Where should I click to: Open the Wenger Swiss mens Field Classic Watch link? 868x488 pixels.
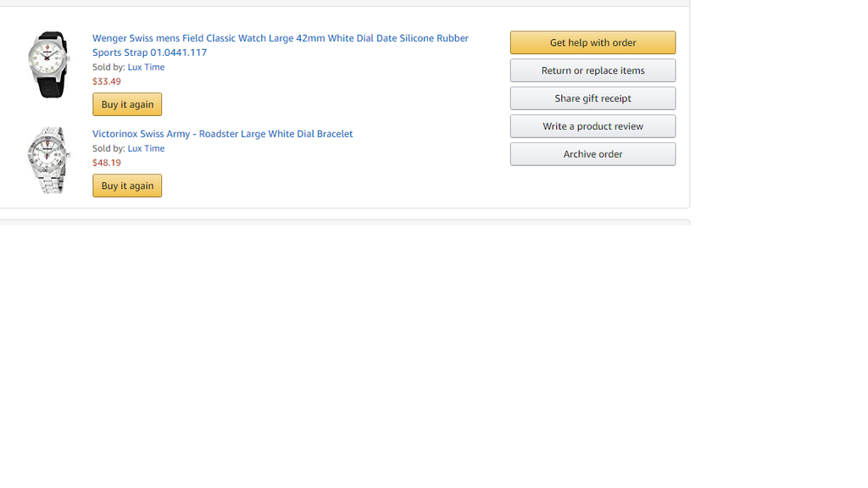coord(280,38)
